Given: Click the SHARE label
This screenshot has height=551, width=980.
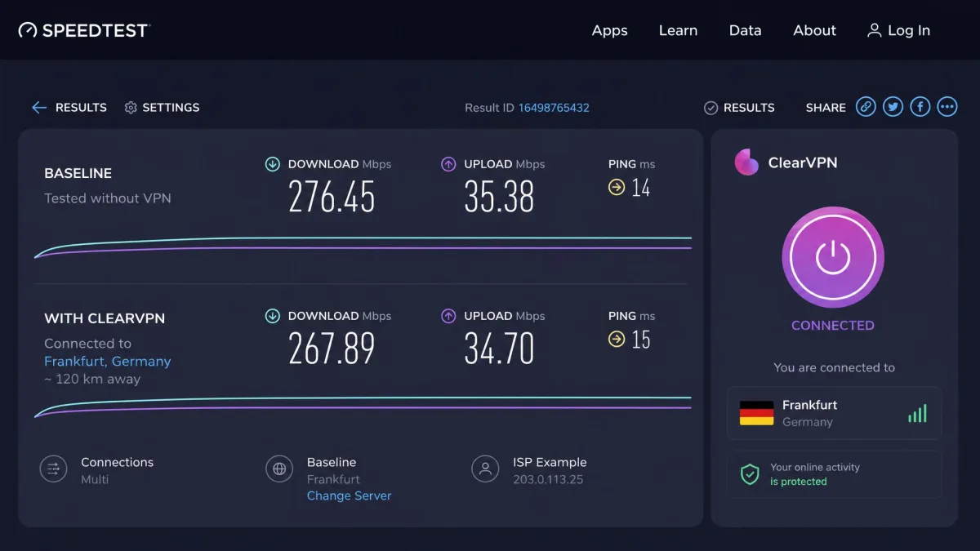Looking at the screenshot, I should pyautogui.click(x=826, y=108).
